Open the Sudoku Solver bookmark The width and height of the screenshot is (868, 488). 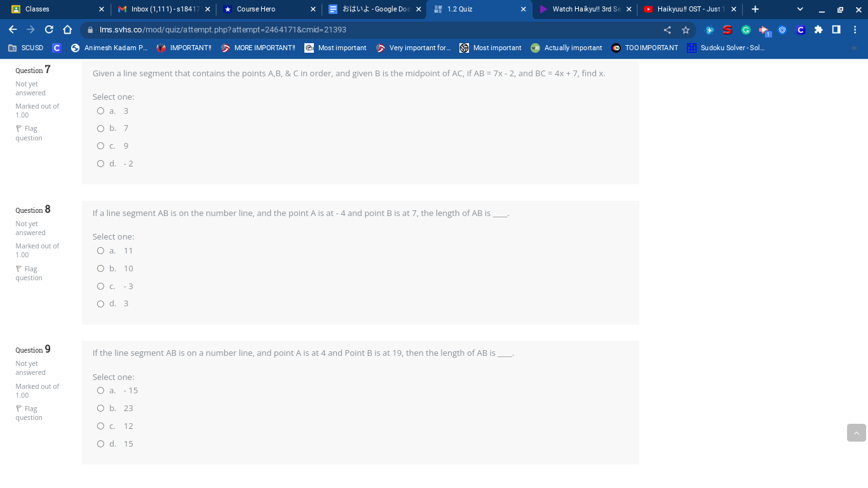click(726, 48)
